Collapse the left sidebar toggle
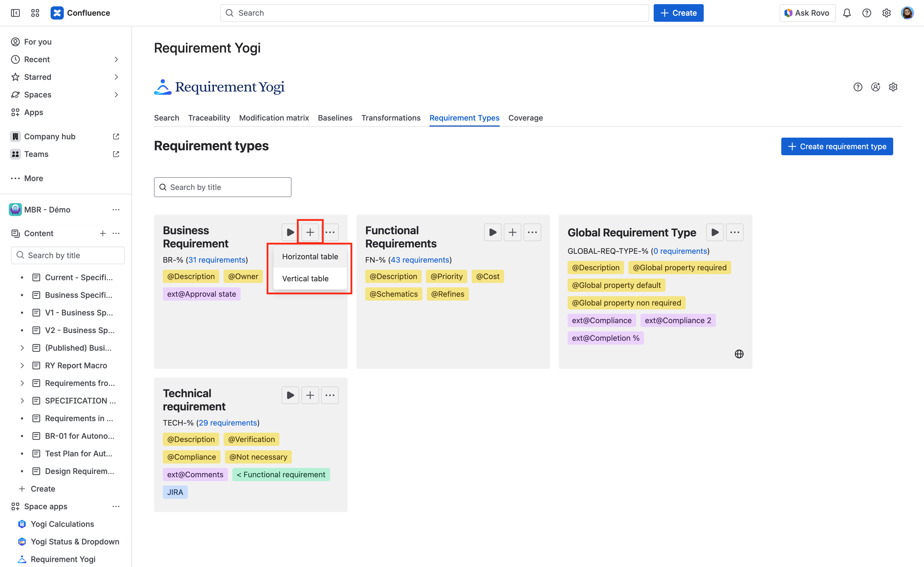Viewport: 924px width, 567px height. pyautogui.click(x=15, y=13)
